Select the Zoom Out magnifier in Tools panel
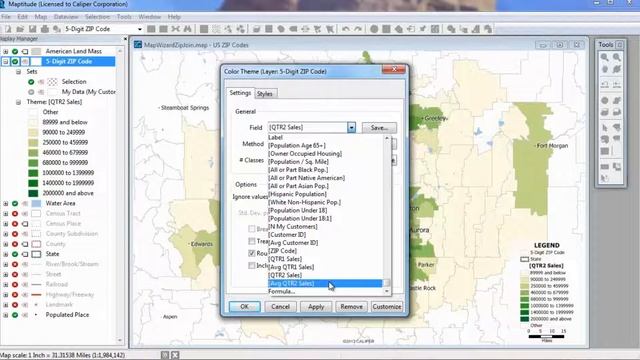 617,57
